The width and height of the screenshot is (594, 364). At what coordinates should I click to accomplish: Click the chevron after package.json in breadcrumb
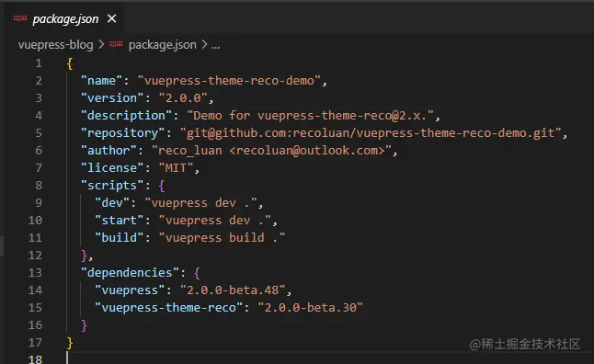coord(204,45)
